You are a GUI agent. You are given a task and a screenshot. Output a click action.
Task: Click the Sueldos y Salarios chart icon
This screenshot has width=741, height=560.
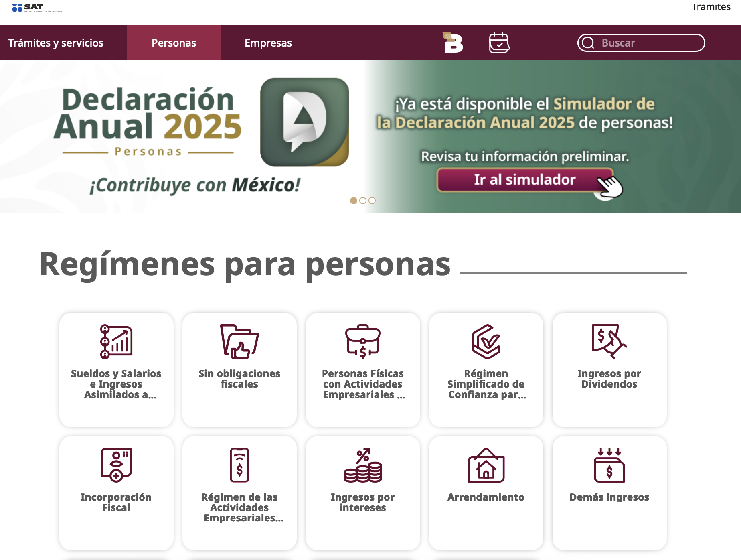[116, 341]
